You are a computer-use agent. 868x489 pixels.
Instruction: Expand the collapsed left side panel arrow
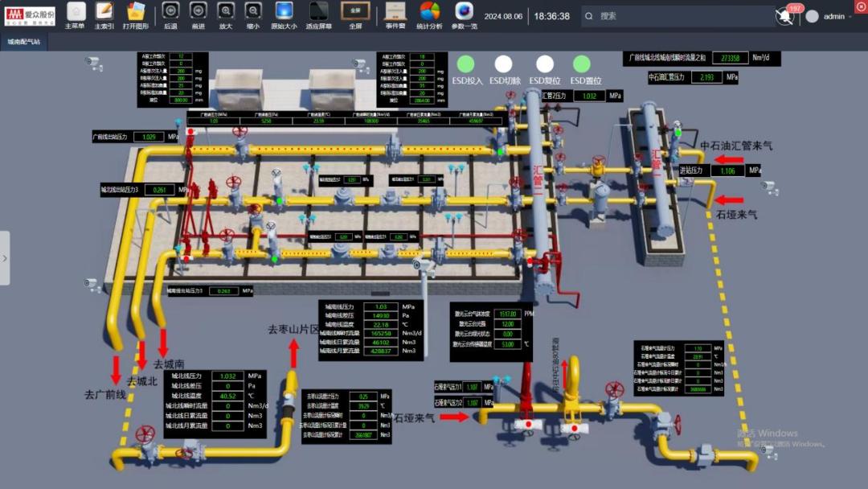click(x=5, y=258)
